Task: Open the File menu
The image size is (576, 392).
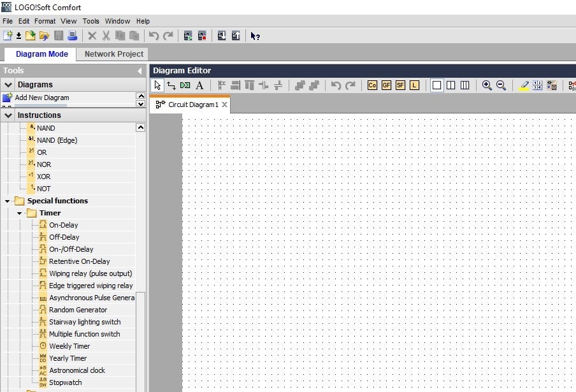Action: pyautogui.click(x=8, y=21)
